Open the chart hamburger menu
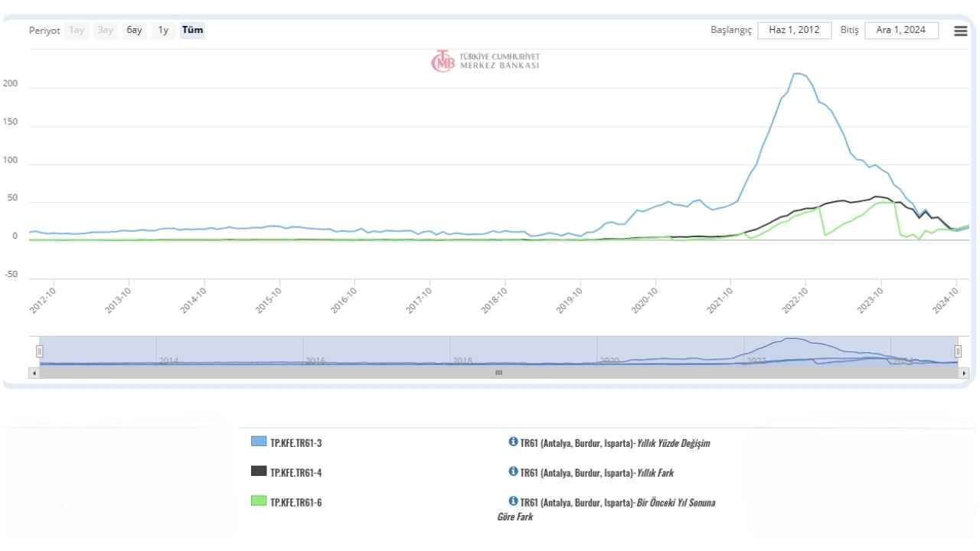Viewport: 980px width, 551px height. 960,31
